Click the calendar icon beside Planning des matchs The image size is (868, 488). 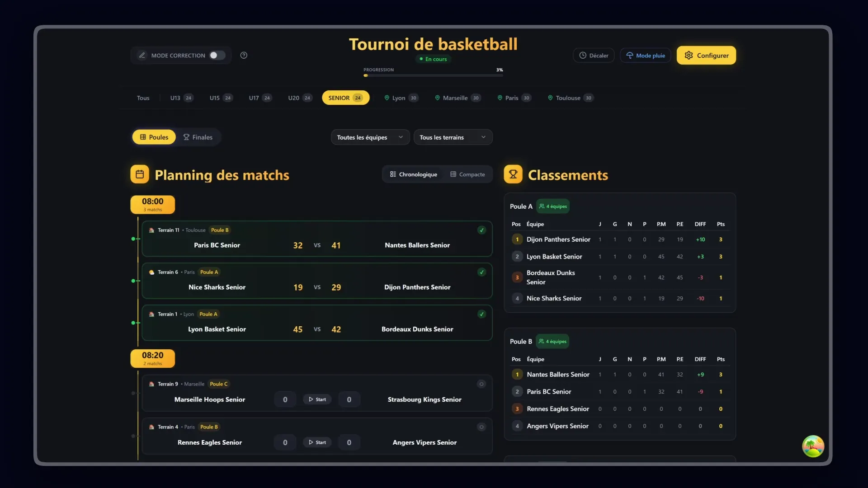(x=140, y=174)
